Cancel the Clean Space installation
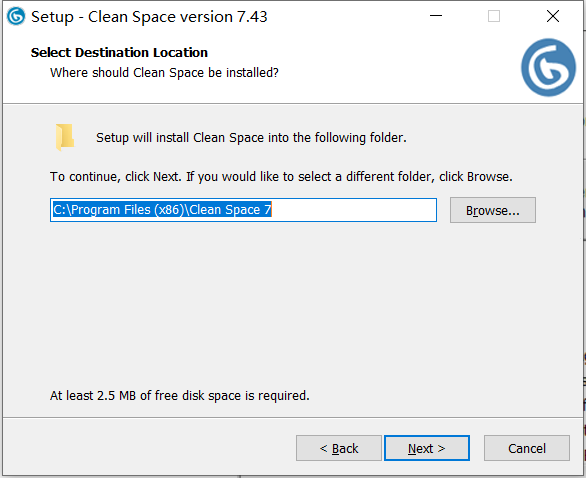This screenshot has height=478, width=586. pyautogui.click(x=527, y=448)
